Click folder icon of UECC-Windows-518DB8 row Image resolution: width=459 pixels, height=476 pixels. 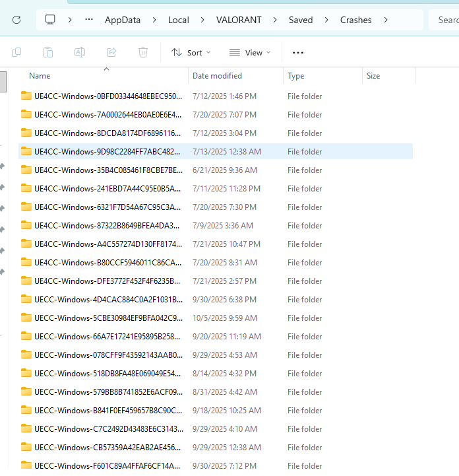pos(26,373)
